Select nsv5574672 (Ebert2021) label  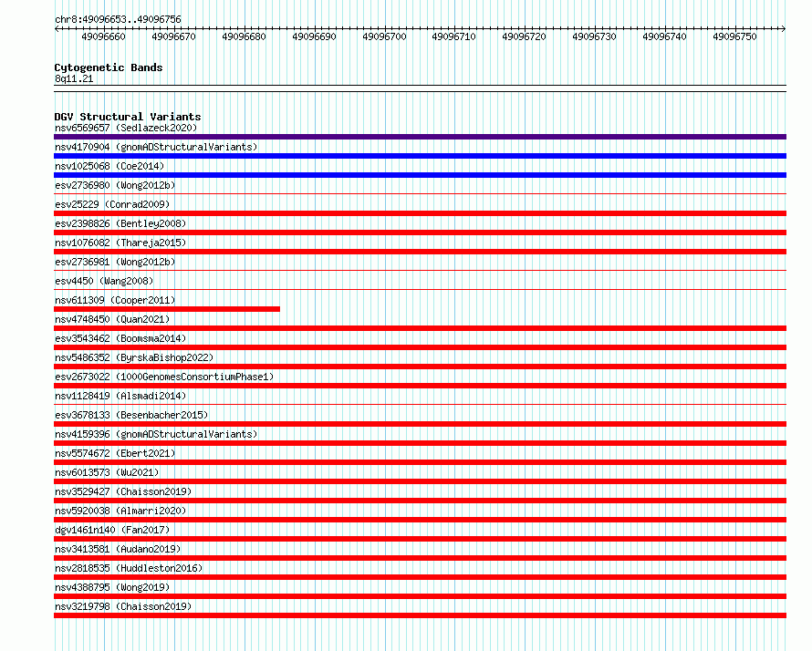[115, 453]
